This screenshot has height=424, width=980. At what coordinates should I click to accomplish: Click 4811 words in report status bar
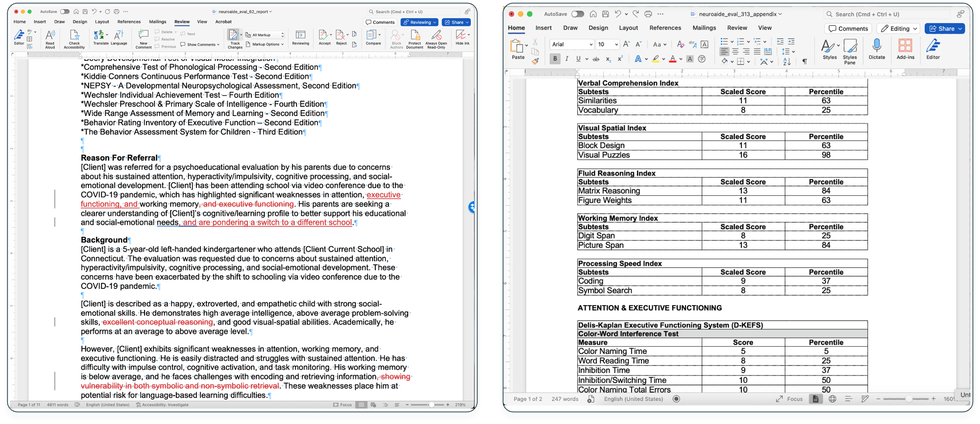(57, 405)
